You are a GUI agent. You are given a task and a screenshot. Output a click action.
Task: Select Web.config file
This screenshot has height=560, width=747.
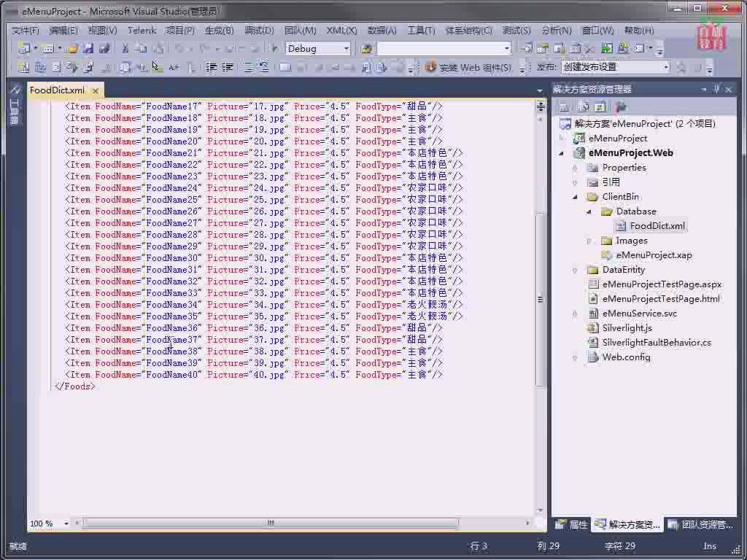[626, 357]
